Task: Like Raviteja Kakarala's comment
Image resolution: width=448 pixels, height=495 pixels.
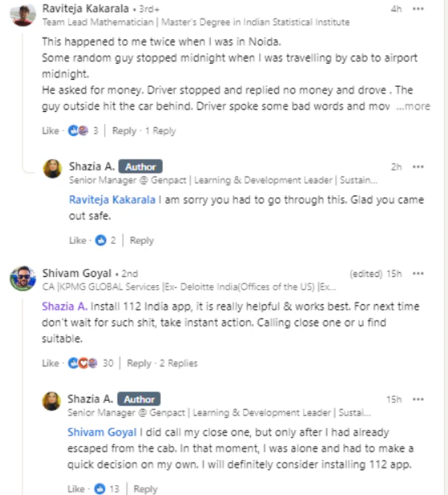Action: (50, 131)
